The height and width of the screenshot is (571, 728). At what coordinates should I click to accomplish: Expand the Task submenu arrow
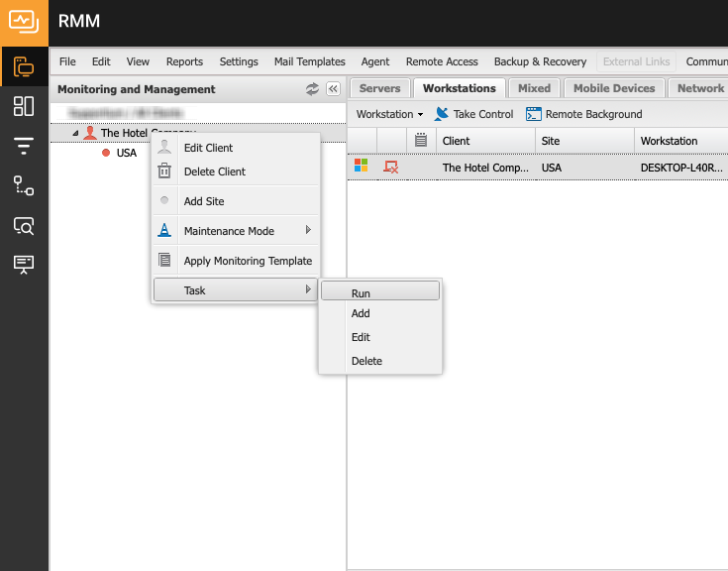pos(308,289)
